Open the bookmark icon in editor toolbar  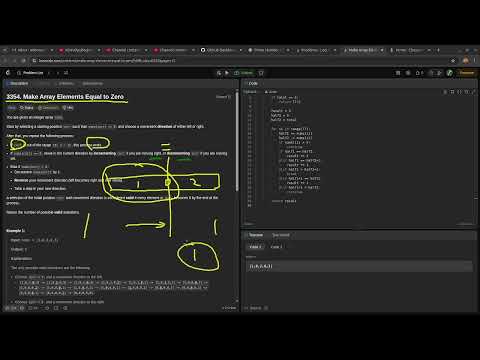point(452,92)
